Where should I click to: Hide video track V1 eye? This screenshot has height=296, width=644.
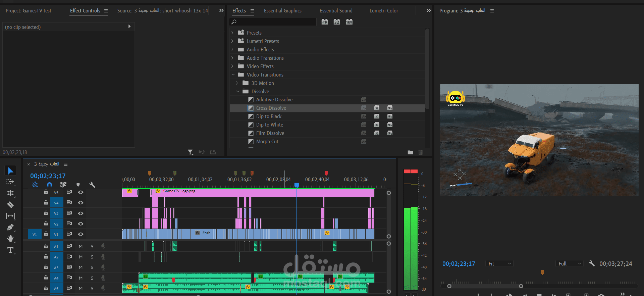click(80, 234)
